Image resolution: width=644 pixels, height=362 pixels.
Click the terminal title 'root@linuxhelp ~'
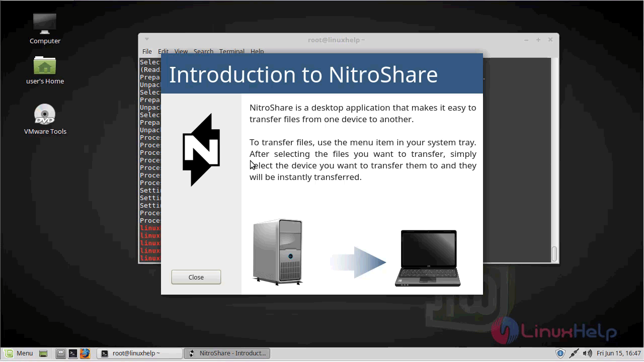[x=337, y=40]
